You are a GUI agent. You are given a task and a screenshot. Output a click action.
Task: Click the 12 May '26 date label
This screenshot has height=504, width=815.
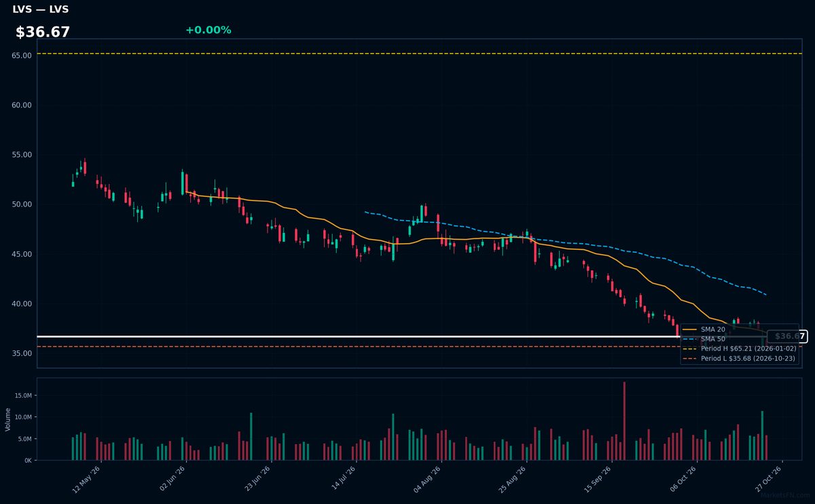click(88, 479)
